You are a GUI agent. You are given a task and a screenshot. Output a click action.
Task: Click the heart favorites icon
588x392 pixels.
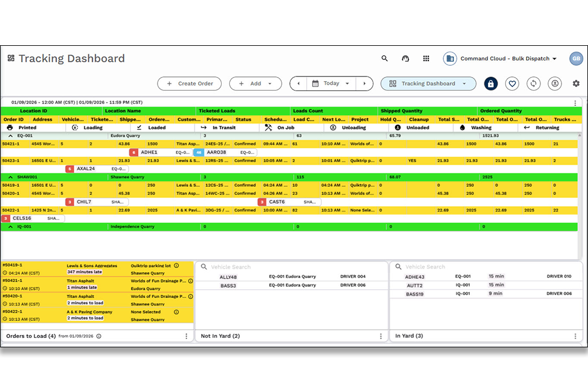512,83
